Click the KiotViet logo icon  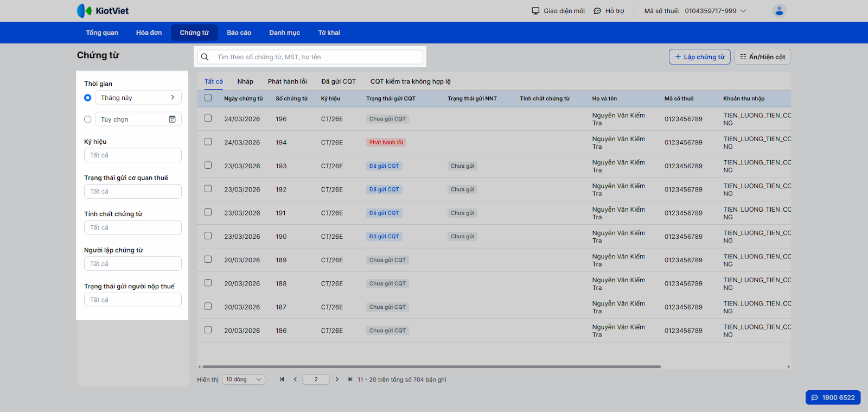[84, 11]
